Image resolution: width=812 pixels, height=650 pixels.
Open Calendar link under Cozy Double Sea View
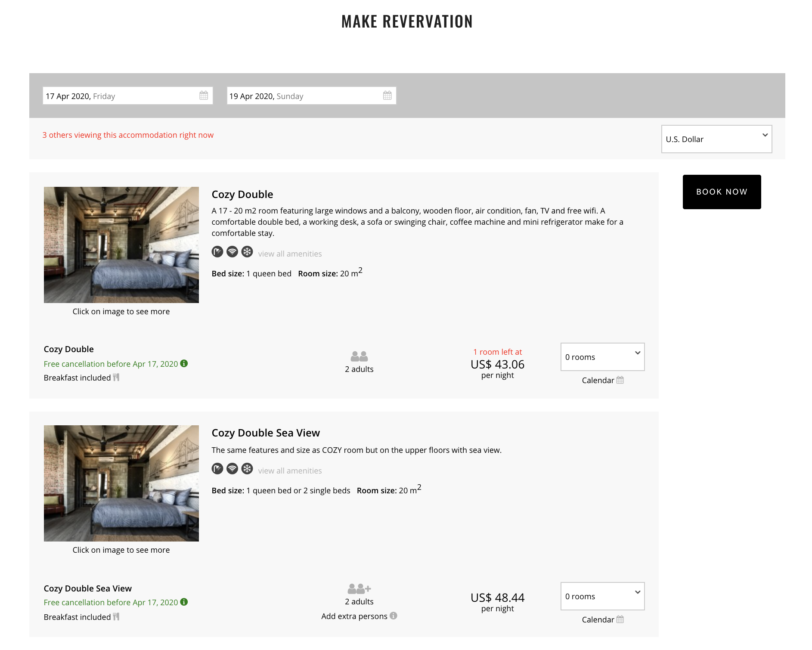click(602, 620)
